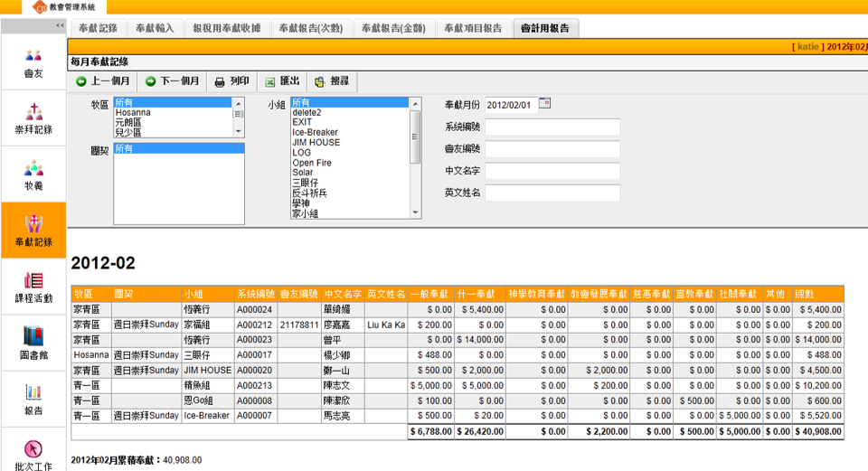
Task: Click the grand total $ 40,908.00
Action: (x=818, y=432)
